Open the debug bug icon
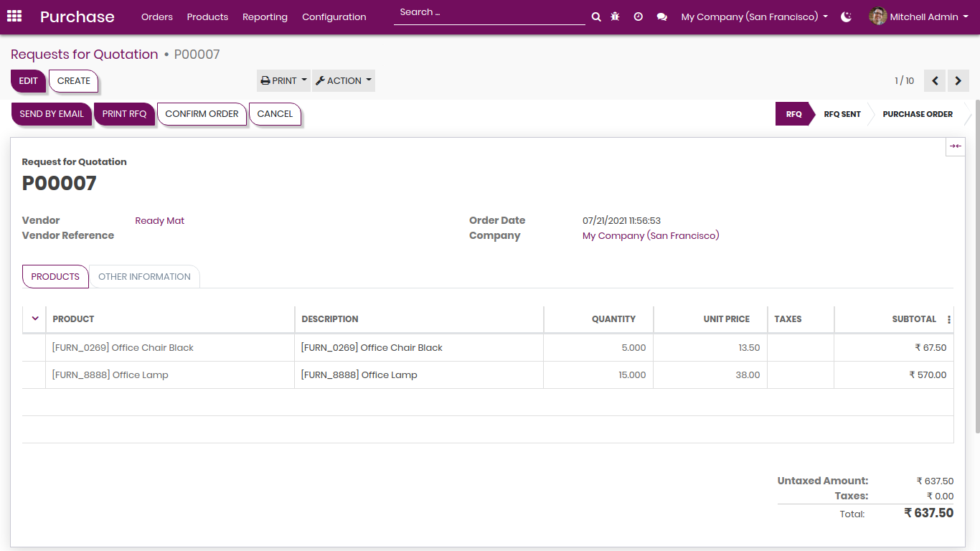 tap(615, 17)
